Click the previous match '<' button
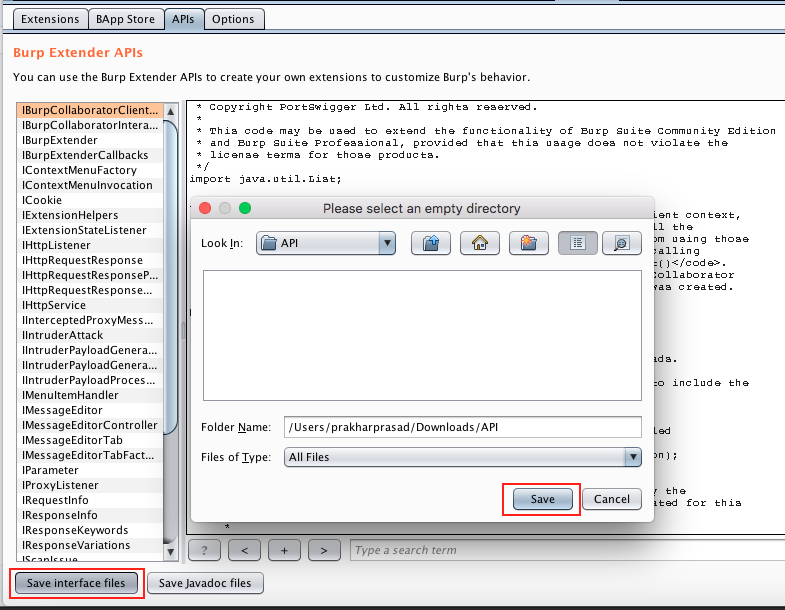Viewport: 785px width, 610px height. pyautogui.click(x=244, y=550)
